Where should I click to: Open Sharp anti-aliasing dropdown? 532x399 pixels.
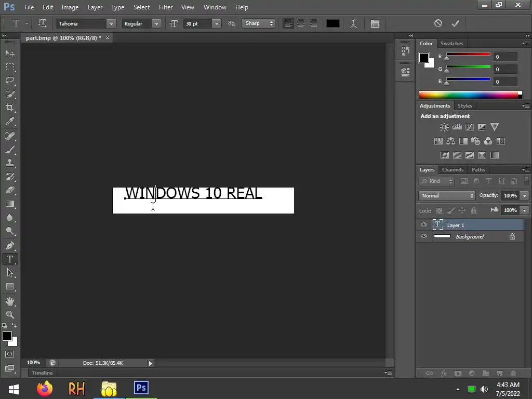258,23
